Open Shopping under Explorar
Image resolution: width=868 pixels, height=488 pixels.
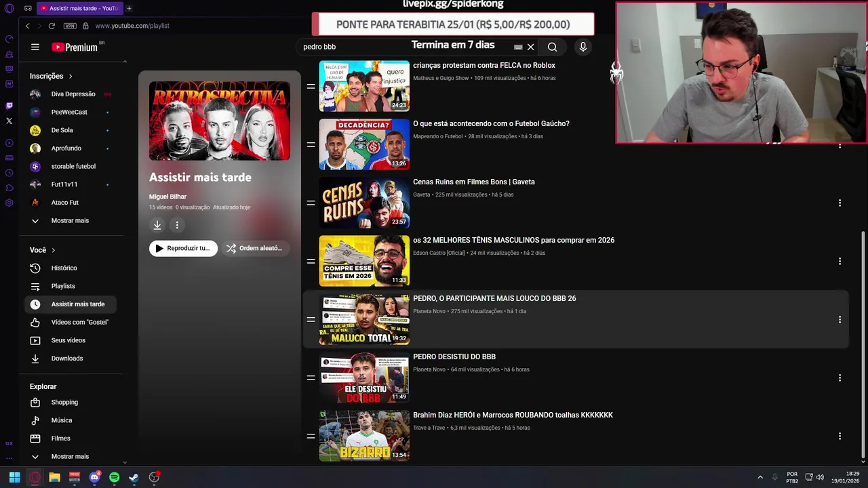pos(71,402)
